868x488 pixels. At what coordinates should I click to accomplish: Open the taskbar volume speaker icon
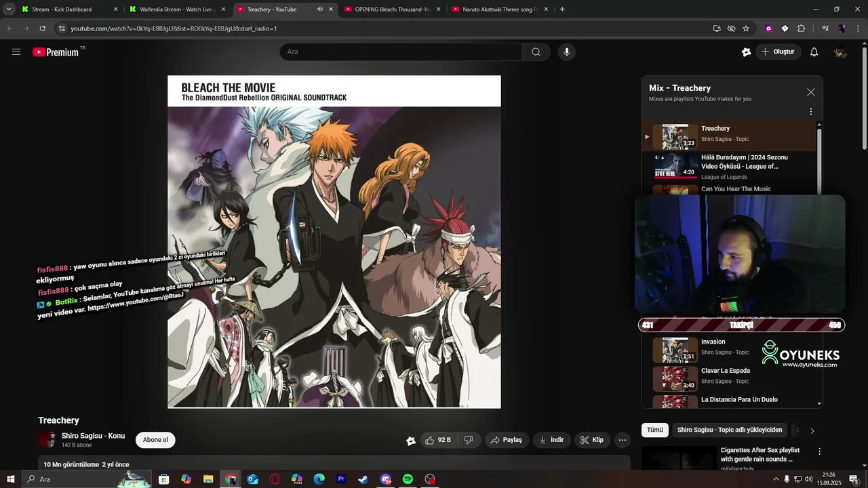[x=808, y=479]
